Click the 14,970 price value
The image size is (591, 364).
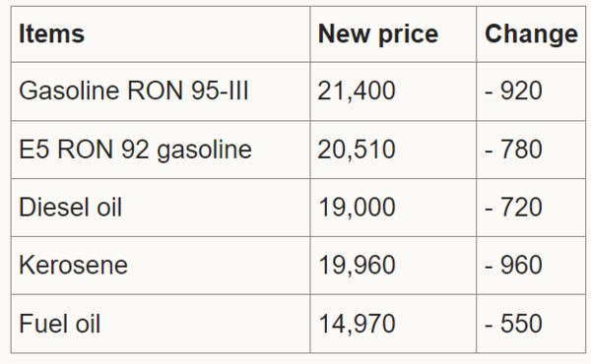[x=357, y=324]
